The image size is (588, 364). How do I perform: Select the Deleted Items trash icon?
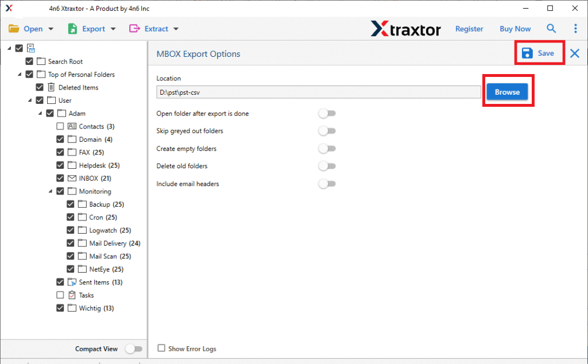pos(51,87)
